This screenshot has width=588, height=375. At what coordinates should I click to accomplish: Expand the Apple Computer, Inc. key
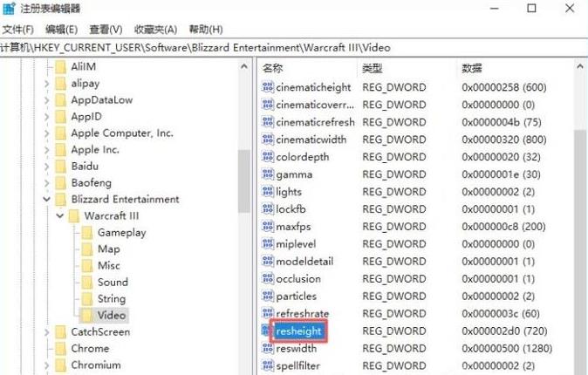(x=47, y=133)
